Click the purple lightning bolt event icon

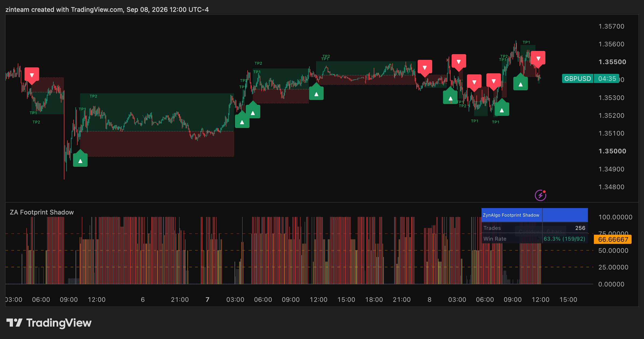point(540,195)
